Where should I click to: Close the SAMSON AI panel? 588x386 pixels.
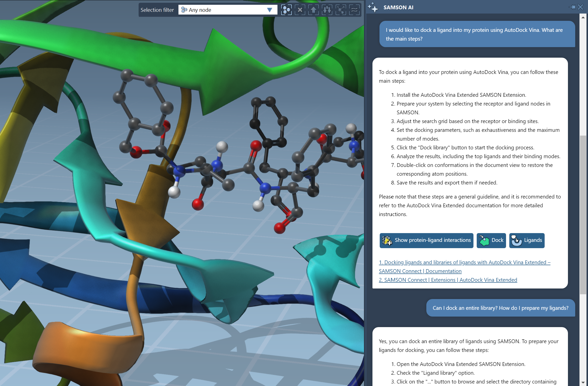point(580,7)
